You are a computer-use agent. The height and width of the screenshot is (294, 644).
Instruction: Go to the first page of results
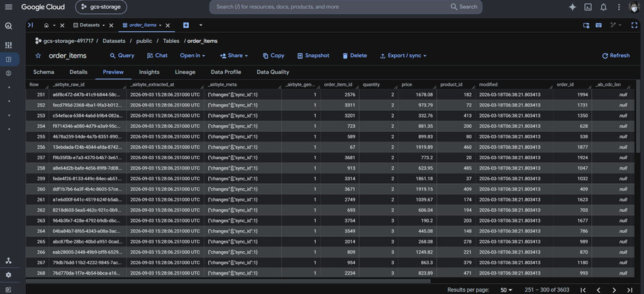tap(583, 290)
